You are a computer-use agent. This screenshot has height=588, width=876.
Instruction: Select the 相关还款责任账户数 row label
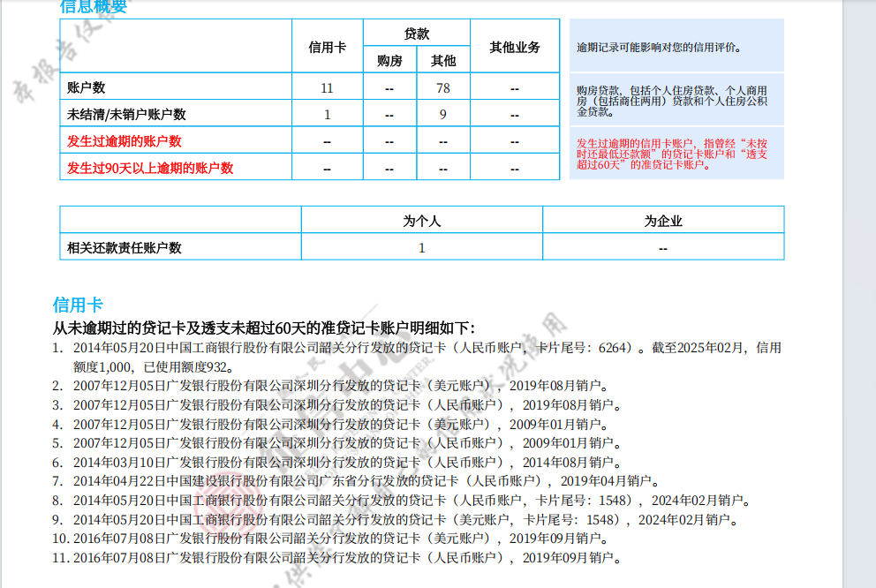point(124,248)
